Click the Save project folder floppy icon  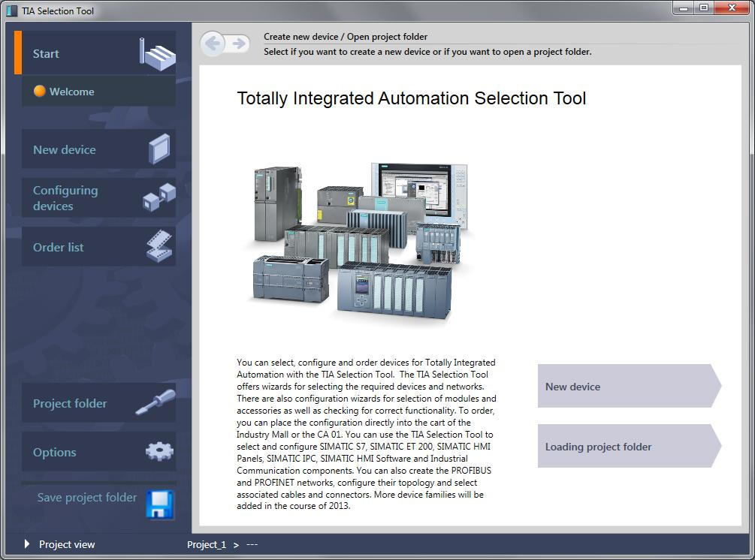click(159, 504)
